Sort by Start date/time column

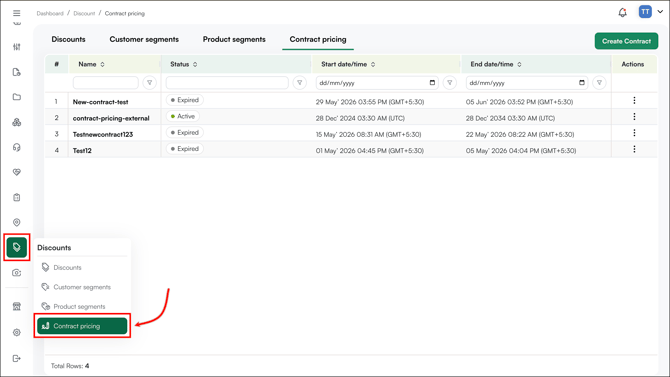coord(373,65)
